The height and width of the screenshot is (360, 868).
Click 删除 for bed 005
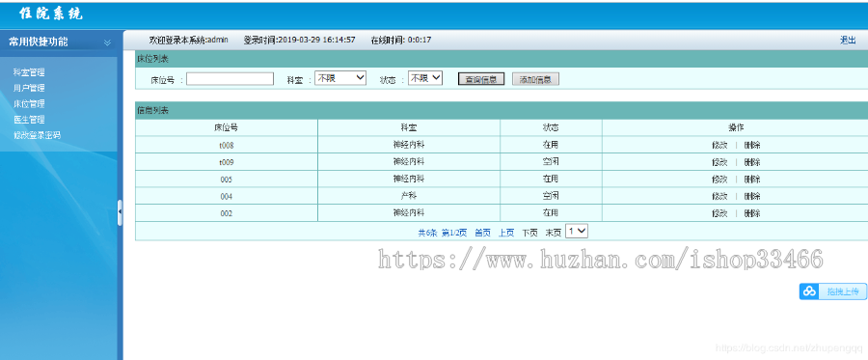coord(752,180)
